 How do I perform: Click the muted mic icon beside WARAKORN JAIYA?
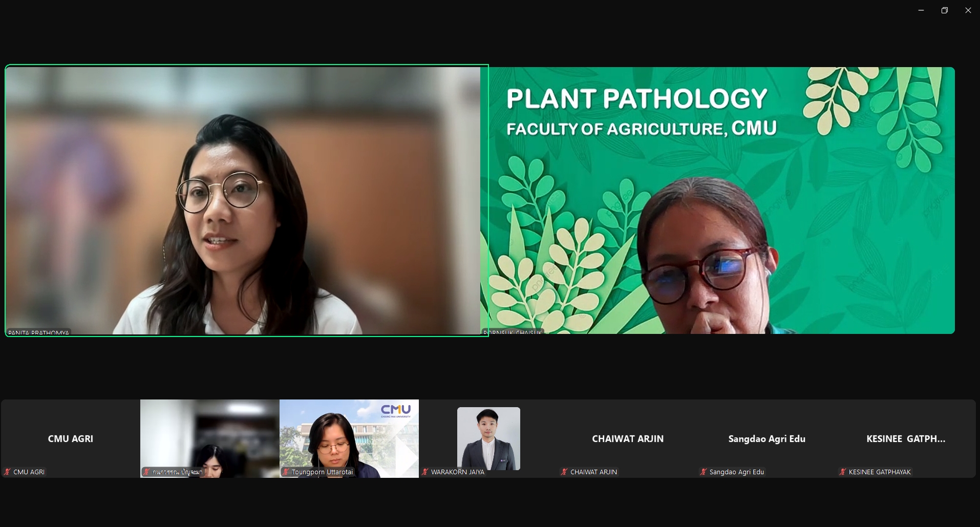pyautogui.click(x=425, y=472)
